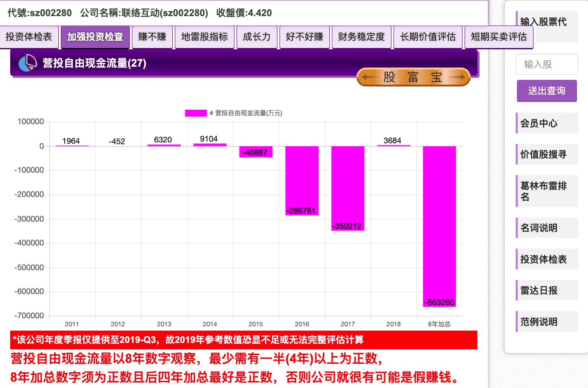Go to 价值股搜寻 sidebar link

pyautogui.click(x=547, y=154)
